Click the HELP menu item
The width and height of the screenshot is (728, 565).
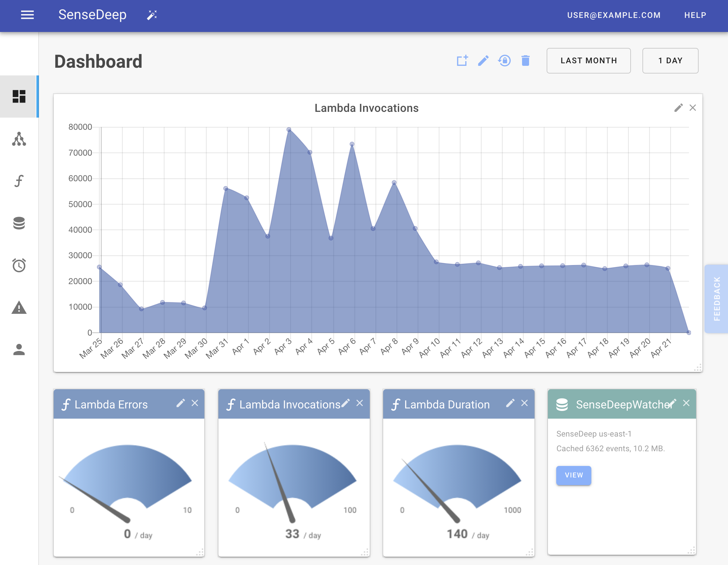(695, 15)
